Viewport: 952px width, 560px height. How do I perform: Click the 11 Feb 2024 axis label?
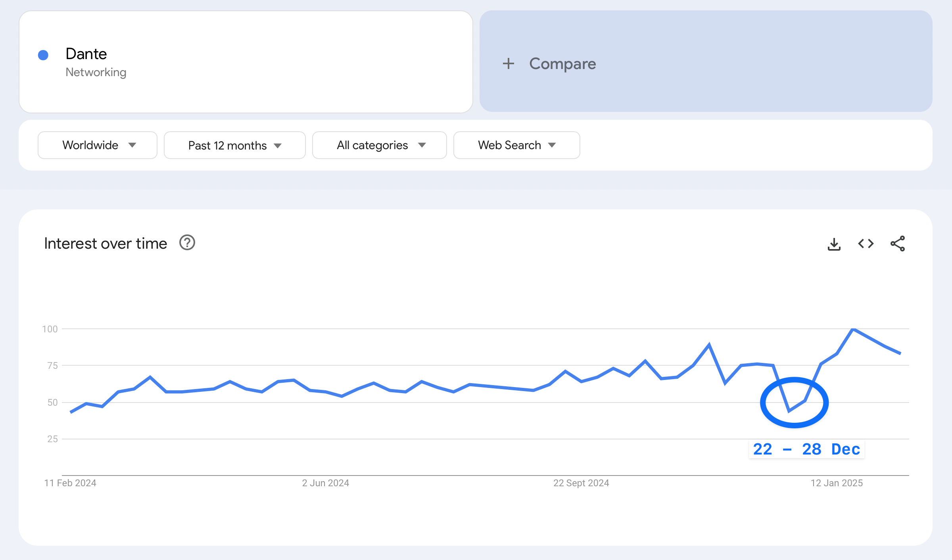point(70,483)
